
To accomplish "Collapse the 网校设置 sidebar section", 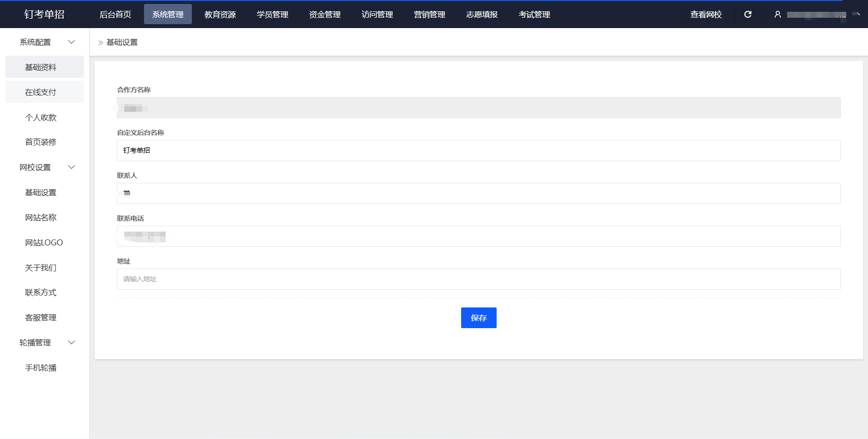I will pos(72,167).
